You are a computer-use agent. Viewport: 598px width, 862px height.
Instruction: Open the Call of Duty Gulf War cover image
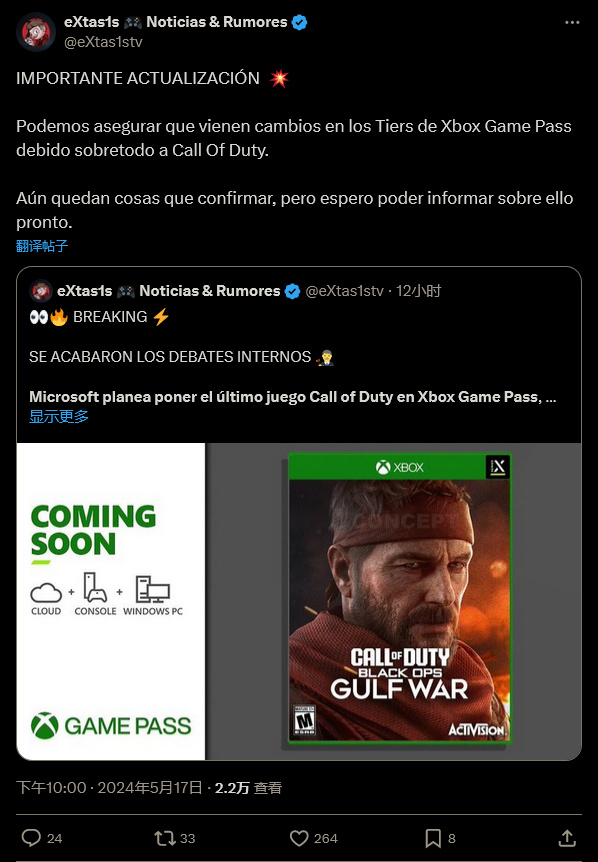pyautogui.click(x=400, y=598)
